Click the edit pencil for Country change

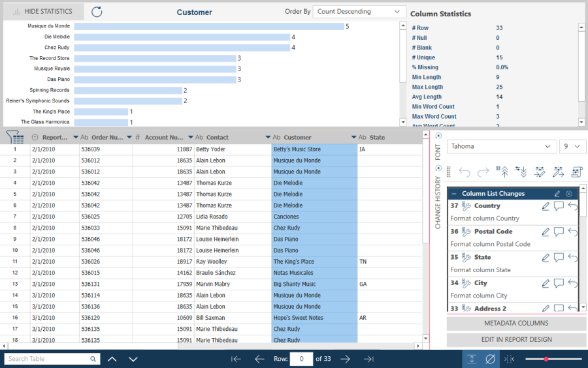pyautogui.click(x=546, y=206)
